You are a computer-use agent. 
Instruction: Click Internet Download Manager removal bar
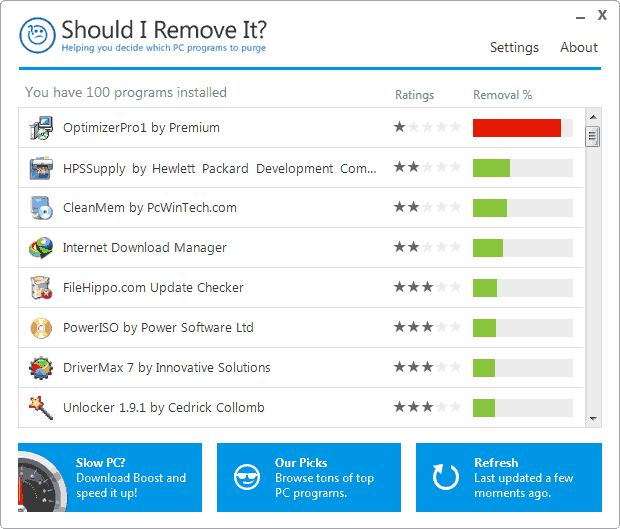click(523, 247)
